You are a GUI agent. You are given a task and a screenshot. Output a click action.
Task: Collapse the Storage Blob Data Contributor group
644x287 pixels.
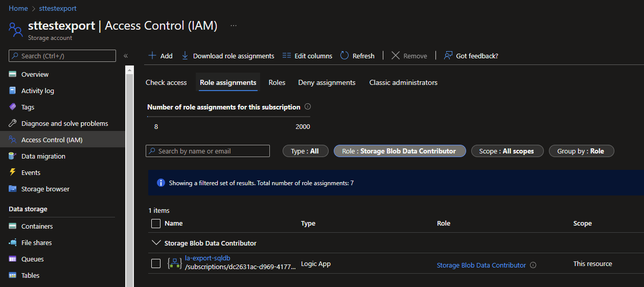point(155,243)
